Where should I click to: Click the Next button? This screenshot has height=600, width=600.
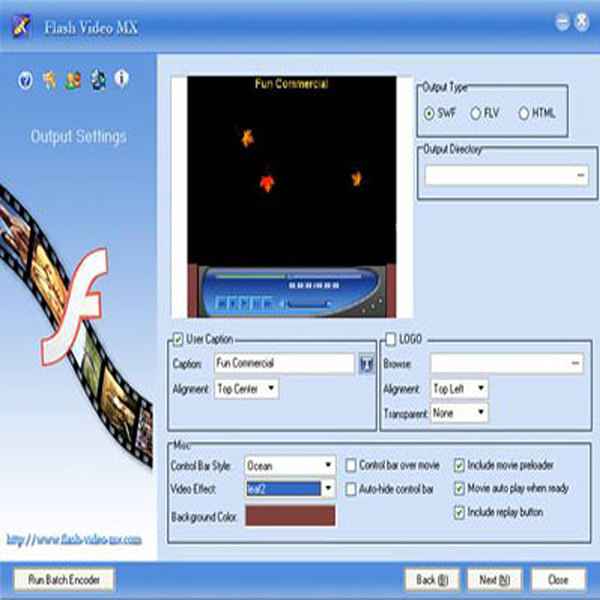coord(494,580)
